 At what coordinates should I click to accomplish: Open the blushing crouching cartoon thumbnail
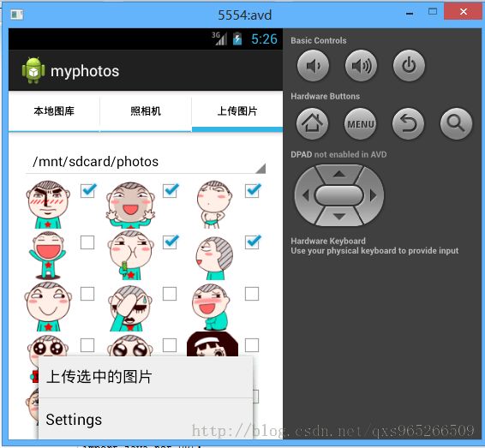(211, 308)
